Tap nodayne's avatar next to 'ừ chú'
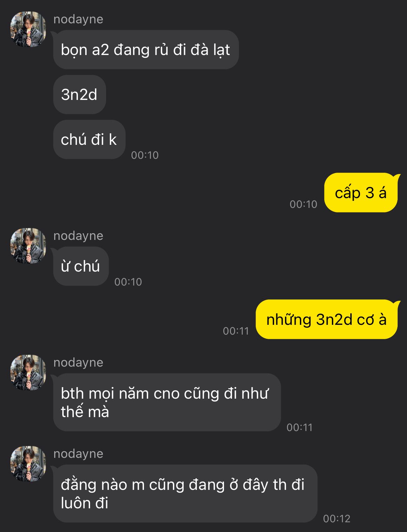This screenshot has width=407, height=532. point(29,246)
